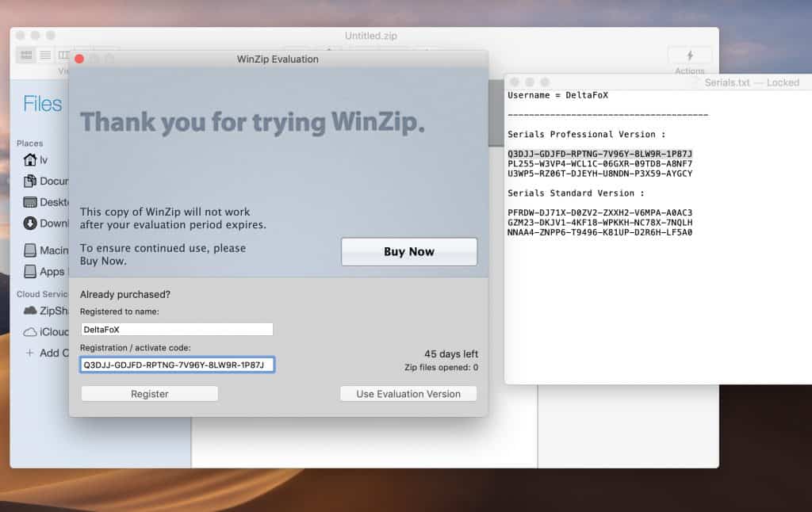Click the Already purchased? label

coord(124,295)
